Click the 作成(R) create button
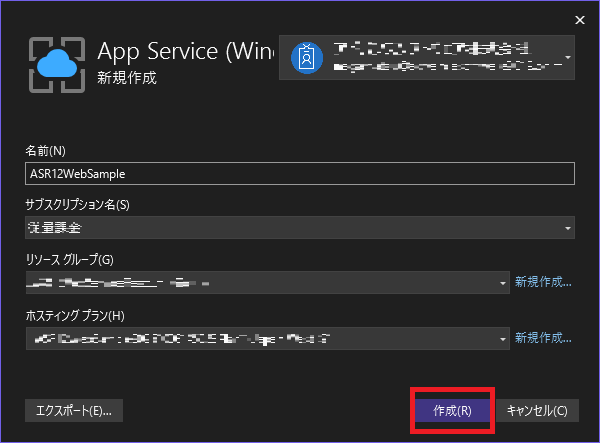The height and width of the screenshot is (443, 600). point(452,410)
